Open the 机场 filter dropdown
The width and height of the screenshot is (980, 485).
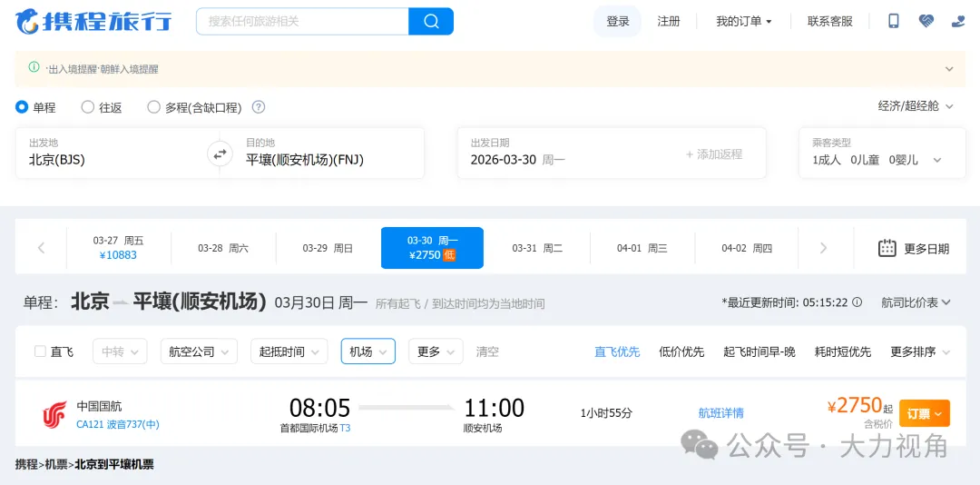coord(368,351)
